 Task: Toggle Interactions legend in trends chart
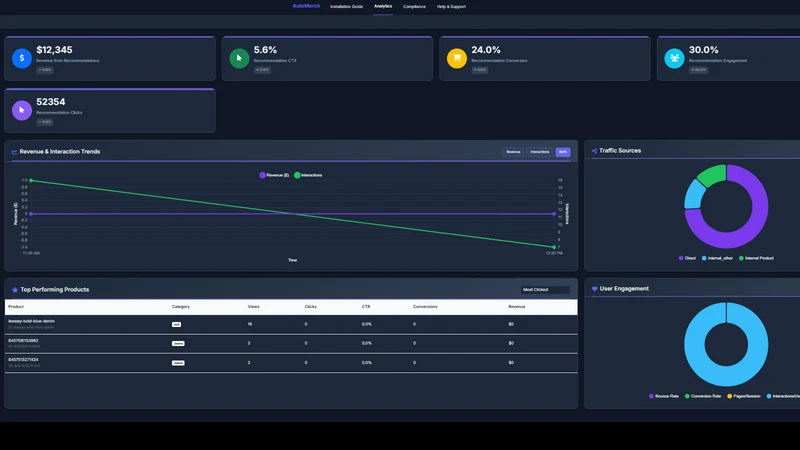[x=308, y=175]
